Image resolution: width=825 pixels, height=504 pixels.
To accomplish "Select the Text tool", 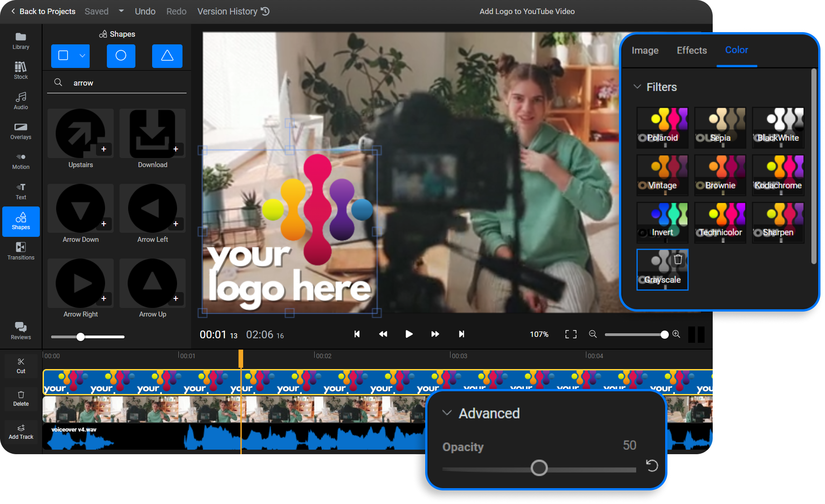I will pos(21,191).
